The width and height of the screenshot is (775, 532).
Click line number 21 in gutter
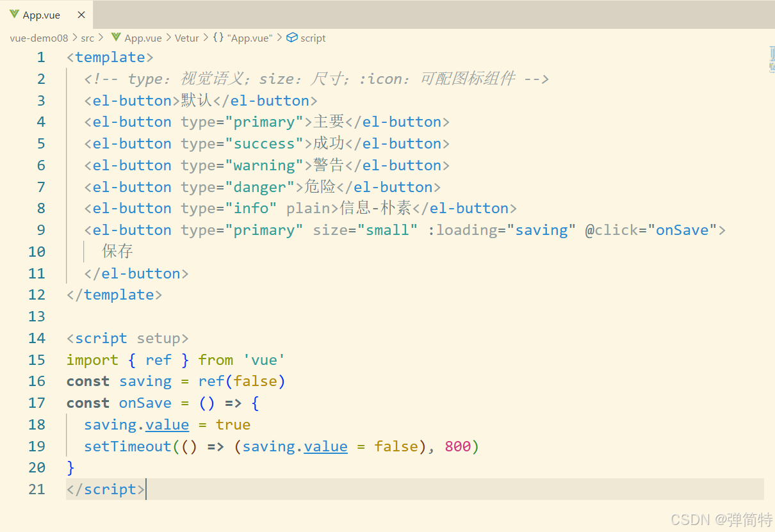[37, 489]
